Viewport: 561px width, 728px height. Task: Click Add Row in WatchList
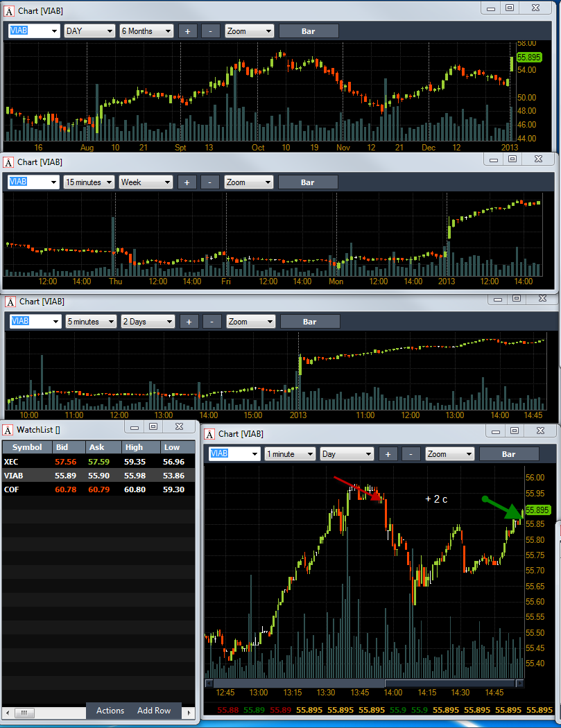click(154, 711)
